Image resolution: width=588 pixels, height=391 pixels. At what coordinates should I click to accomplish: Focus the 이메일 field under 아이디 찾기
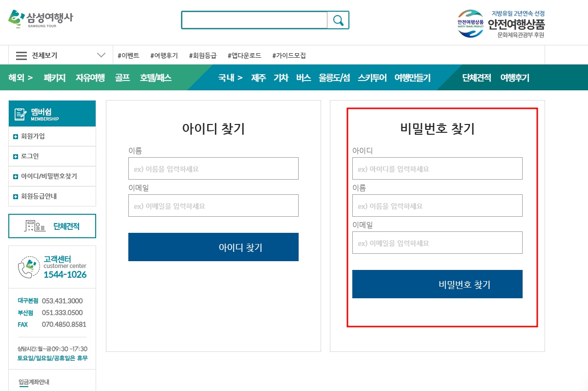point(213,206)
